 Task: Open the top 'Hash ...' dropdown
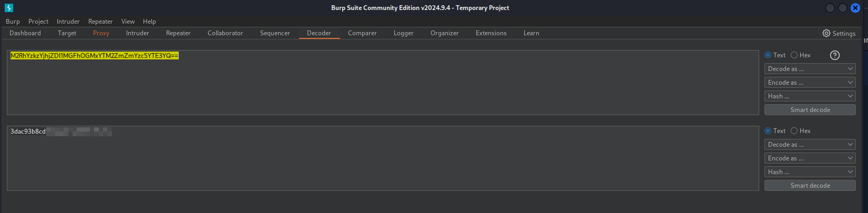(810, 96)
